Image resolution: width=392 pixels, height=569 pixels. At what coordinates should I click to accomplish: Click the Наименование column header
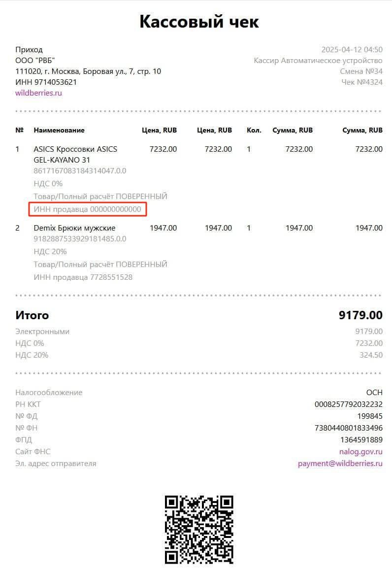pos(59,131)
